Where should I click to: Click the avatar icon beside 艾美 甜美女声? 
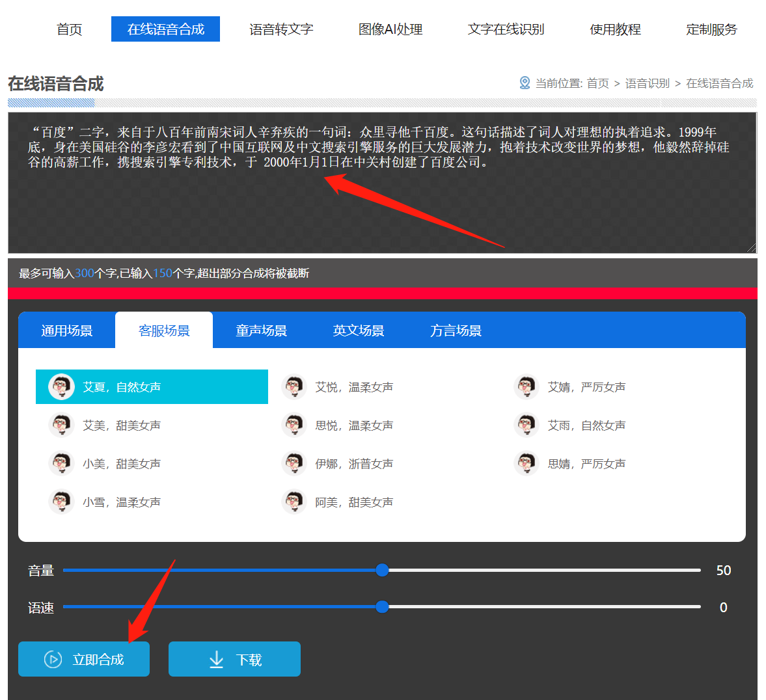click(x=61, y=425)
